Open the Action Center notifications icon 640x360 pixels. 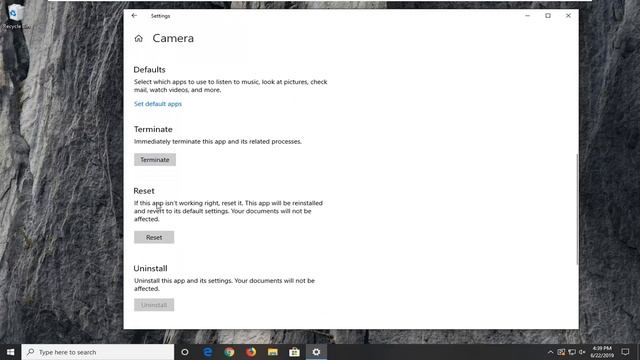(x=625, y=352)
